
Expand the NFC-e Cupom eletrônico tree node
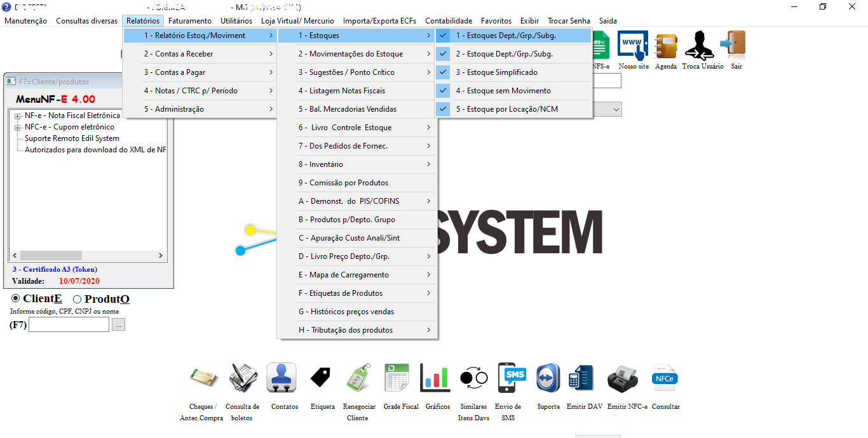point(17,128)
